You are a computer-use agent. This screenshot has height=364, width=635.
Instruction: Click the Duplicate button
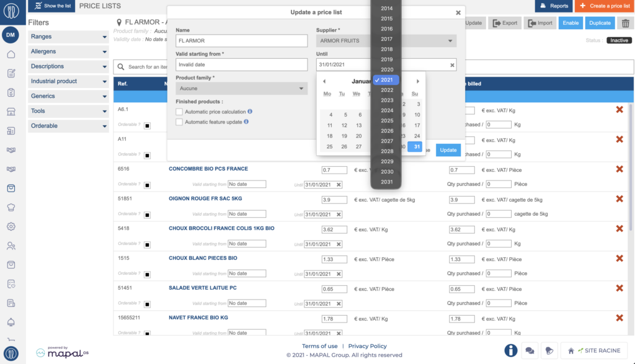[x=600, y=23]
